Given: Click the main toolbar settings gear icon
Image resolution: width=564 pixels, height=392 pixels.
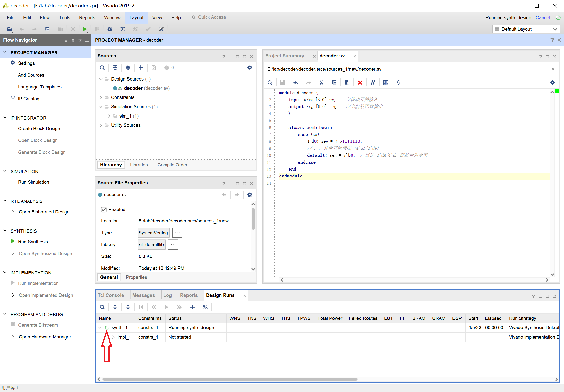Looking at the screenshot, I should pyautogui.click(x=110, y=29).
